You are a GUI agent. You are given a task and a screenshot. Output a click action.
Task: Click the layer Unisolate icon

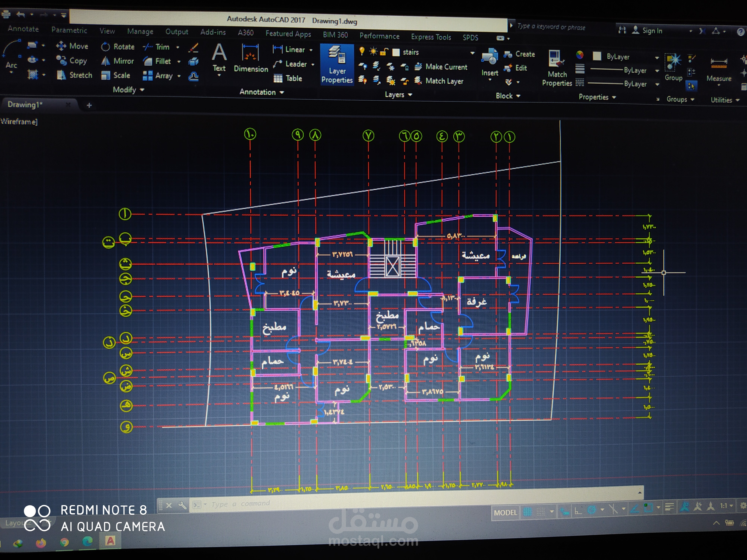click(376, 80)
